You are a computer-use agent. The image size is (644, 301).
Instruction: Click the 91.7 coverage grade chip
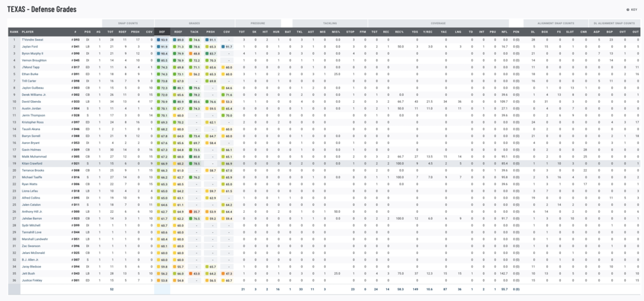[227, 47]
